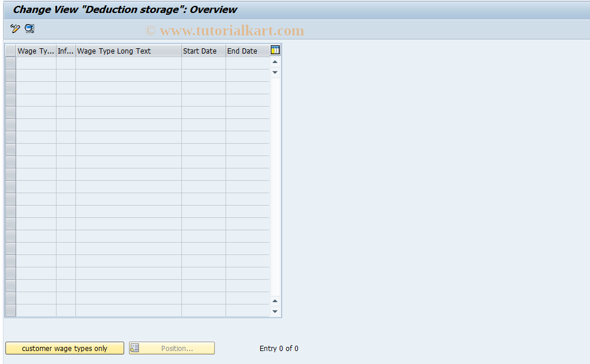Click the bottom scroll down arrow

pyautogui.click(x=275, y=312)
